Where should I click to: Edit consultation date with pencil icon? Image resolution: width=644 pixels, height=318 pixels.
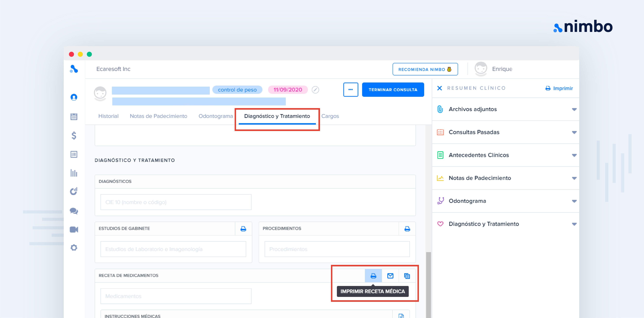click(315, 90)
